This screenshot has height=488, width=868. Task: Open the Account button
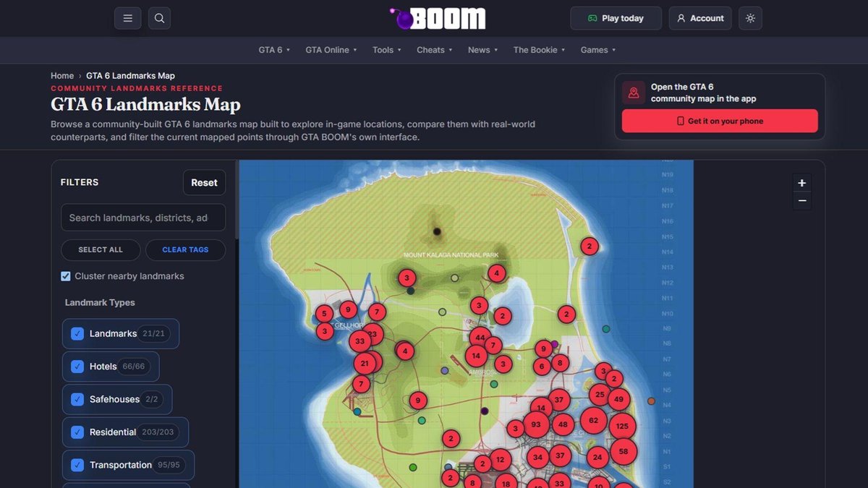point(699,18)
